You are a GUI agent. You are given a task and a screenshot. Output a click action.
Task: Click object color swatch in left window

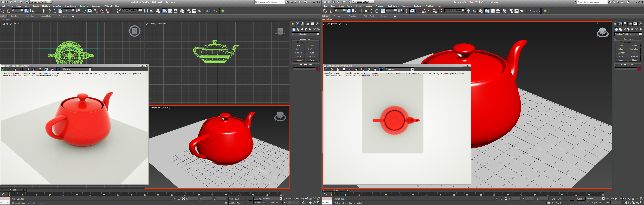(x=317, y=69)
